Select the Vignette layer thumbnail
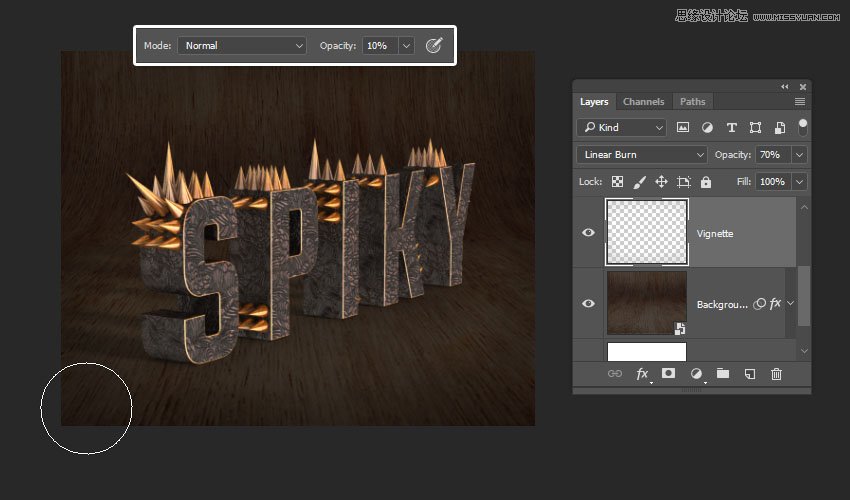 646,232
